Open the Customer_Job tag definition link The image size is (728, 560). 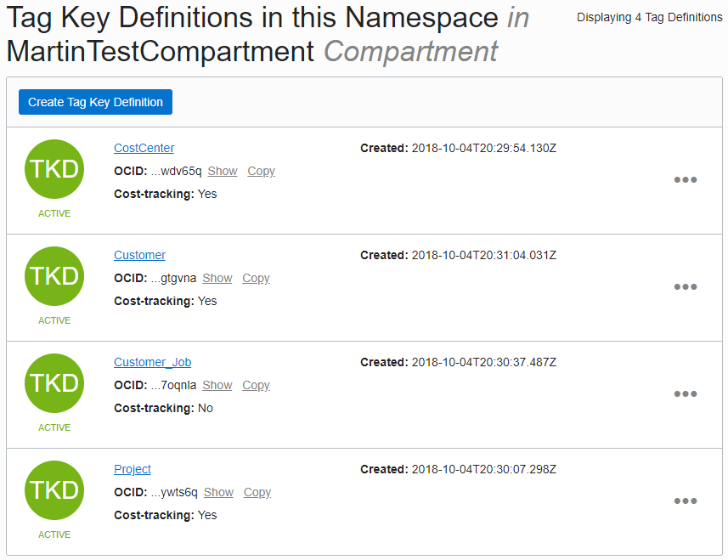(x=152, y=362)
